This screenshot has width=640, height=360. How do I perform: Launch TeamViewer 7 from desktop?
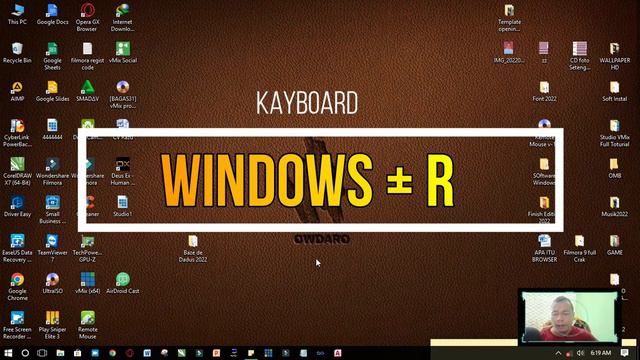tap(52, 248)
